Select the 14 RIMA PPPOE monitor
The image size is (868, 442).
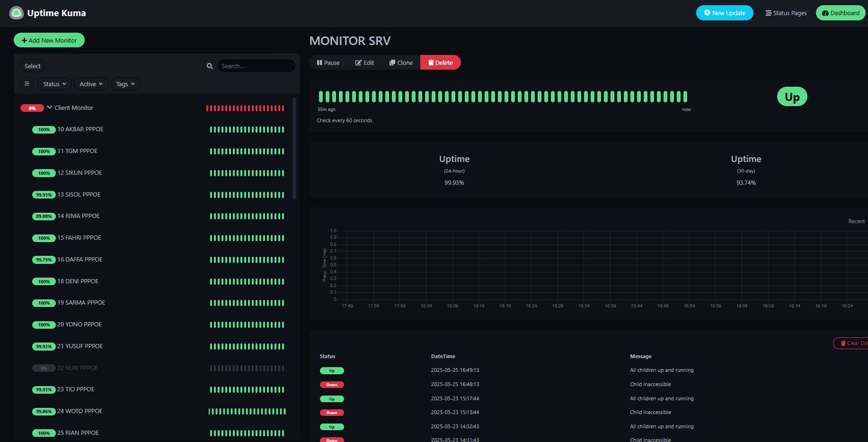79,216
